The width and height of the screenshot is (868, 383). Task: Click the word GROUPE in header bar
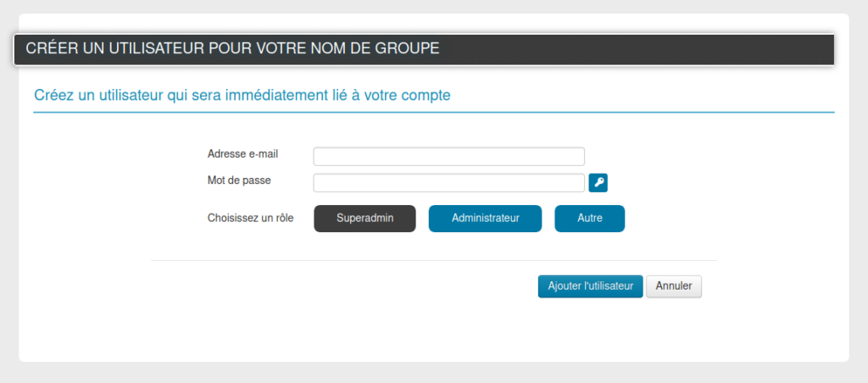tap(408, 48)
